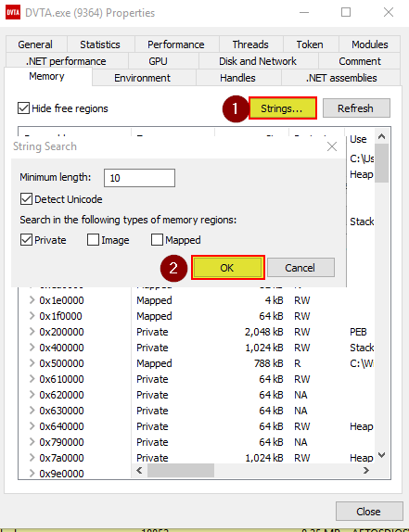Click the horizontal scrollbar thumb
The image size is (409, 532).
tap(181, 470)
